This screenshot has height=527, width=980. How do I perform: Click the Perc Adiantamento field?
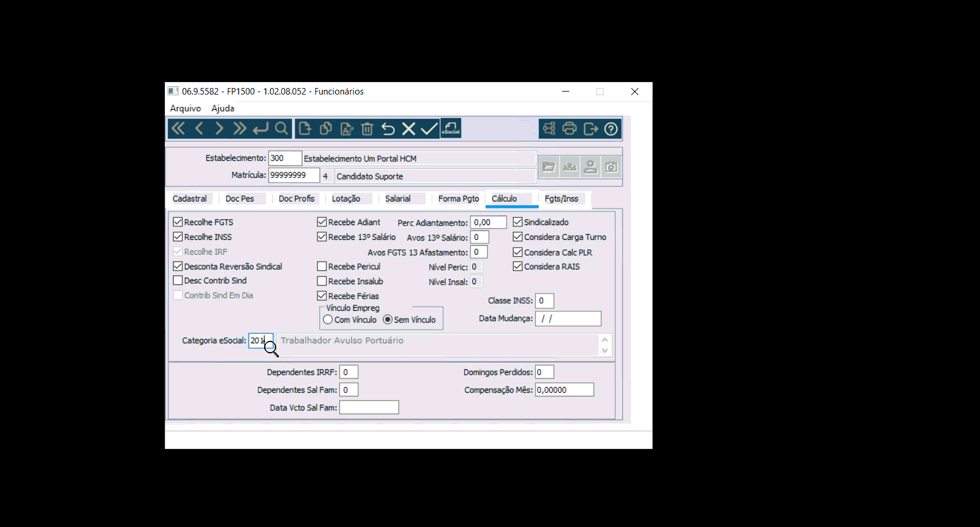click(488, 222)
